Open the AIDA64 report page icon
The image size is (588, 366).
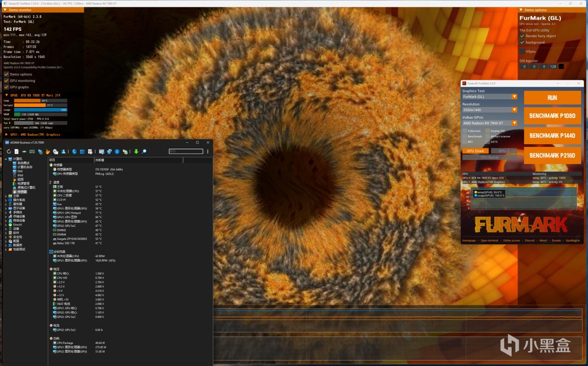pos(17,152)
